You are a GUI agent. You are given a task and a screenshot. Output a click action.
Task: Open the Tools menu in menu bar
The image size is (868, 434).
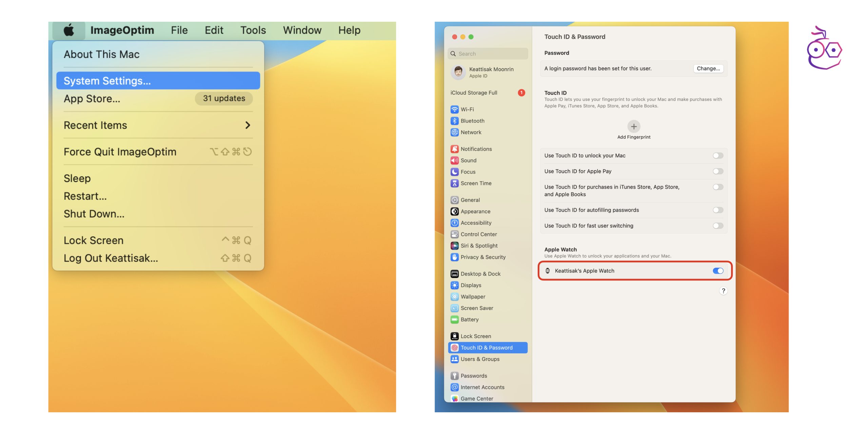coord(253,30)
